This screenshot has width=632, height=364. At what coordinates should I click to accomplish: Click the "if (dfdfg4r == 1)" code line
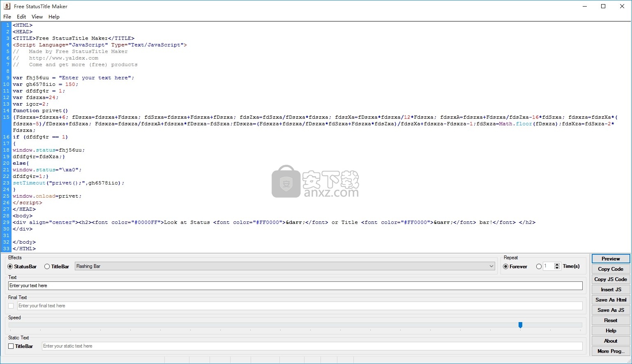(40, 137)
